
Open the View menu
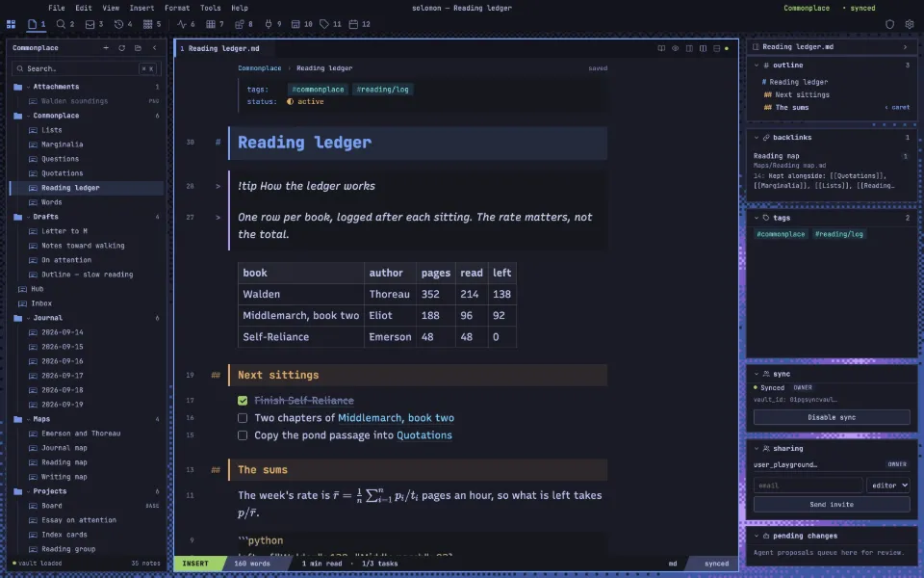pos(111,8)
